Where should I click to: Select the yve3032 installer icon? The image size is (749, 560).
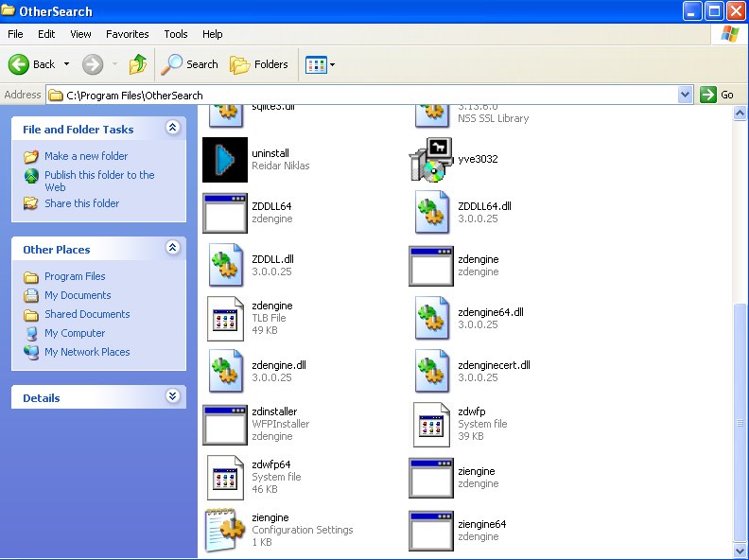pyautogui.click(x=430, y=160)
